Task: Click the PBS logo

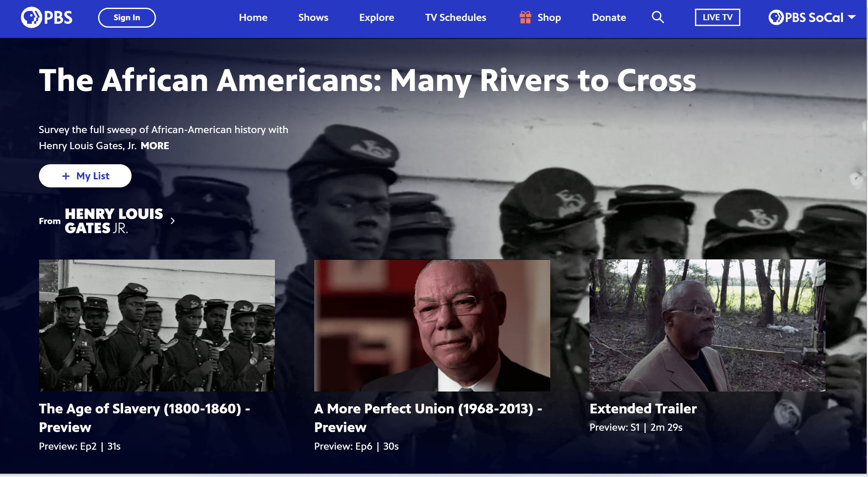Action: (47, 17)
